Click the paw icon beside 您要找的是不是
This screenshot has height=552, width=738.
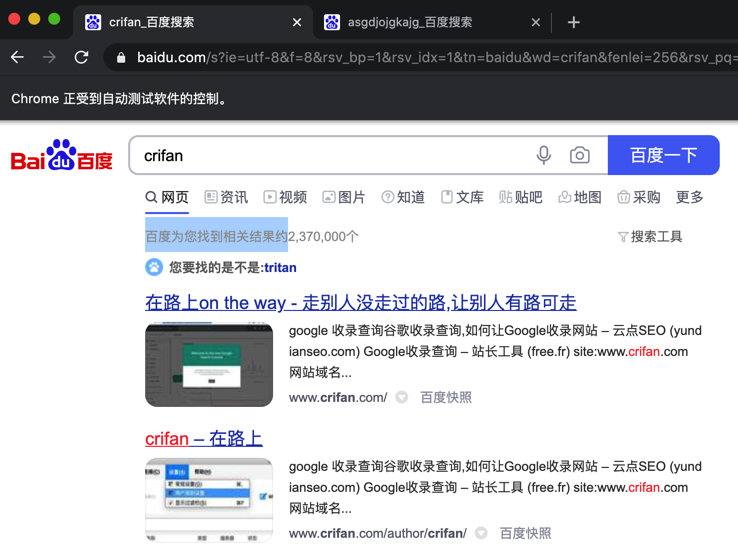154,267
